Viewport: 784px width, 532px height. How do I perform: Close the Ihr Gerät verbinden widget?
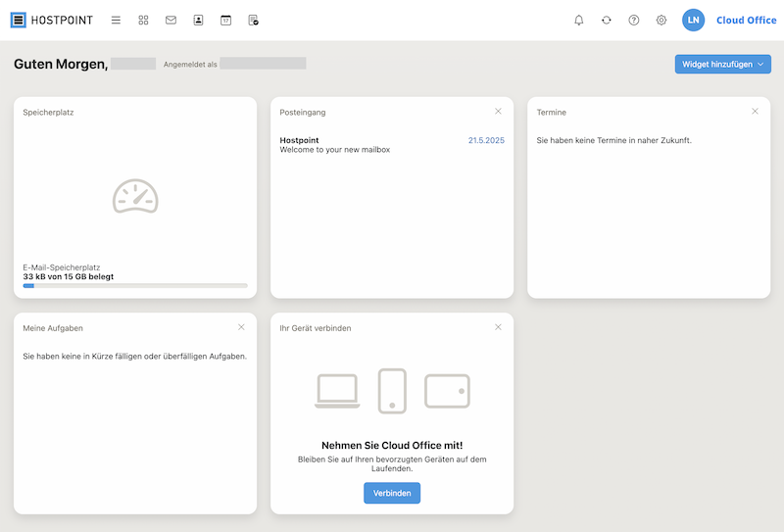tap(498, 327)
